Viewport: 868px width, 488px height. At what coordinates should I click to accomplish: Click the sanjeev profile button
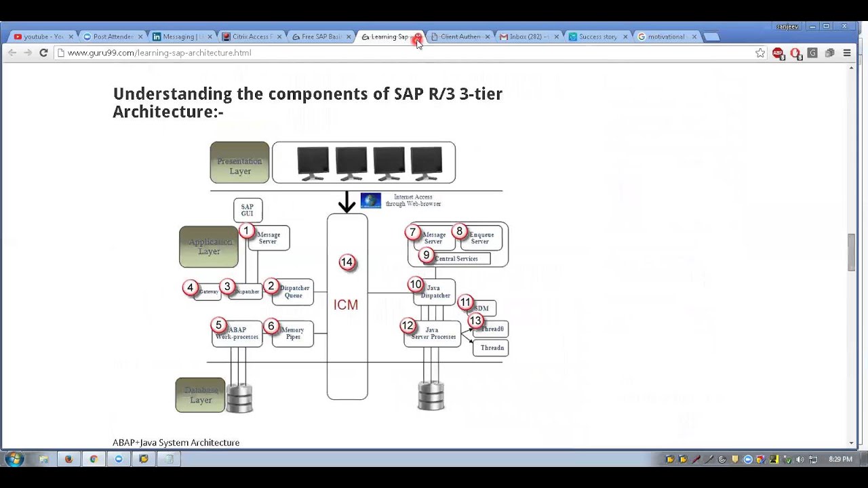(787, 26)
